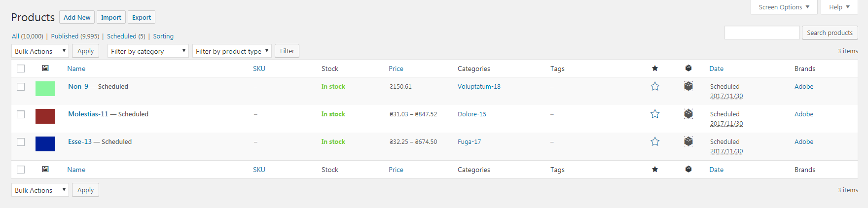The height and width of the screenshot is (208, 868).
Task: Check the Molestias-11 product checkbox
Action: coord(21,114)
